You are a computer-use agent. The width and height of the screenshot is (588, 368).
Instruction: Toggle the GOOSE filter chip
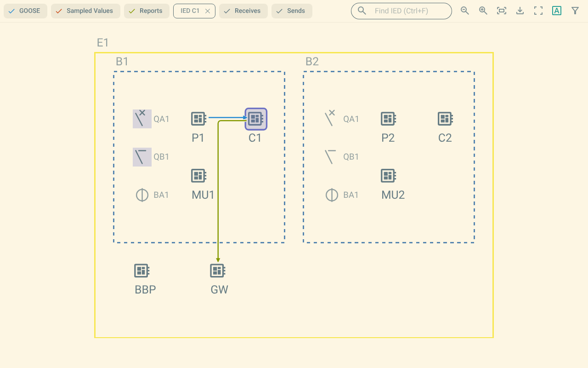25,11
